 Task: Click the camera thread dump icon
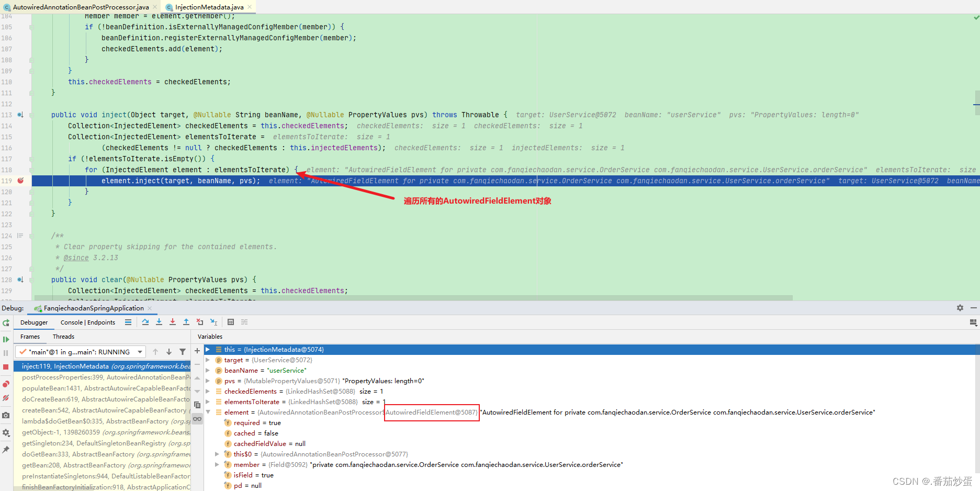click(6, 415)
